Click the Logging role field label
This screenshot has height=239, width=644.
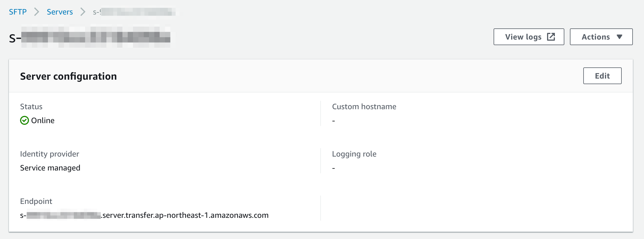[354, 154]
